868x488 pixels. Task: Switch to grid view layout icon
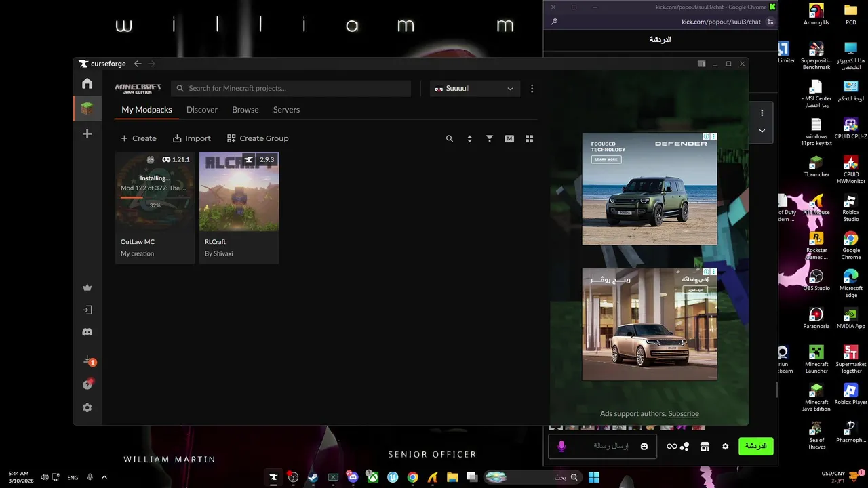(x=530, y=138)
